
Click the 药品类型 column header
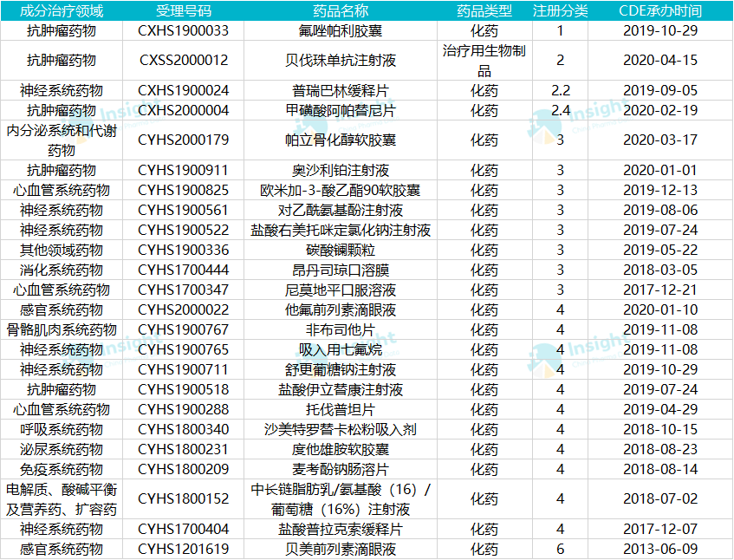coord(484,10)
